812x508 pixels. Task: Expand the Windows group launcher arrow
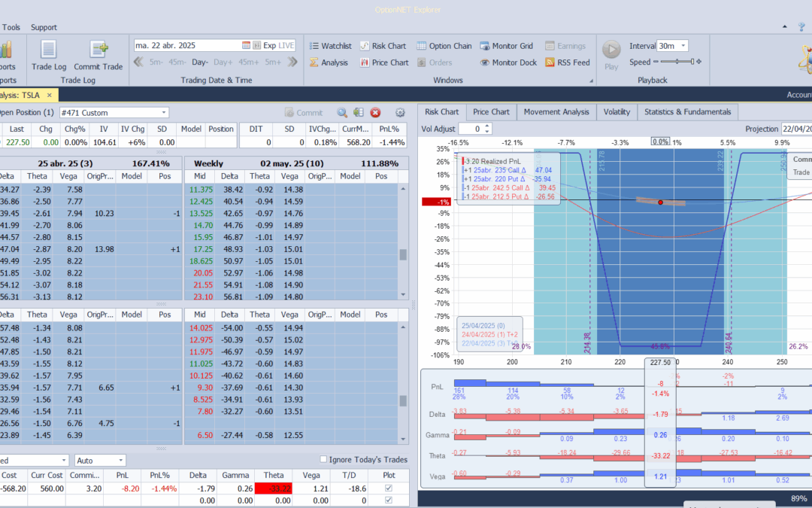591,81
